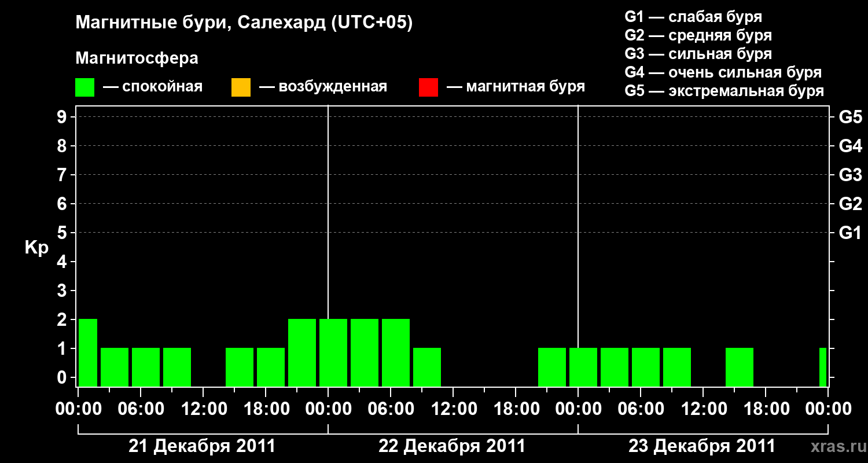Screen dimensions: 868x463
Task: Click the Kp 1 bar over 06:00 on 23 Декабря
Action: point(646,367)
